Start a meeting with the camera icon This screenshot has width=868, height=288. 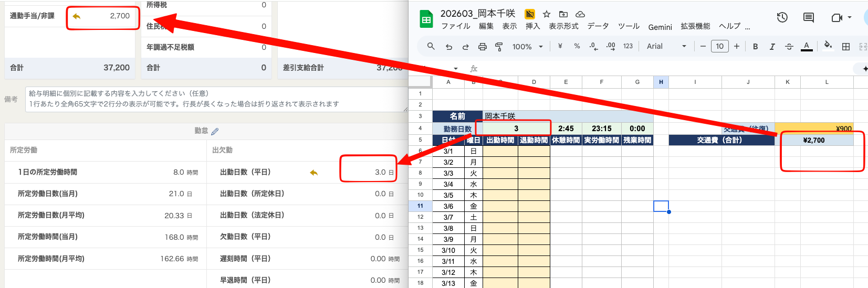click(836, 18)
